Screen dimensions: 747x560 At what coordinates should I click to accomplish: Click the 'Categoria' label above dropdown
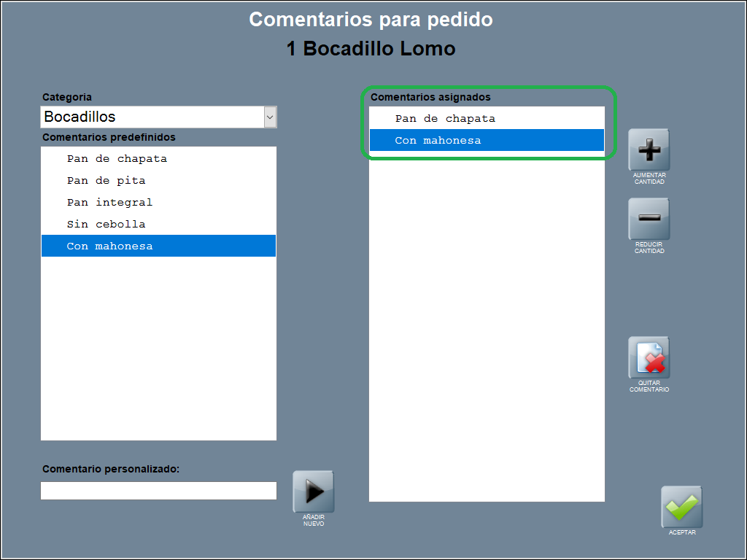[x=67, y=97]
